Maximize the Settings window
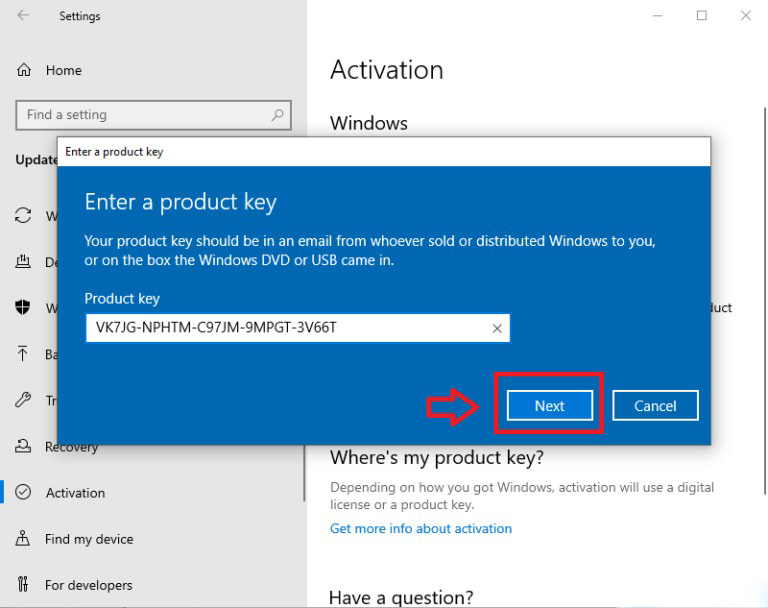This screenshot has height=608, width=768. (701, 16)
